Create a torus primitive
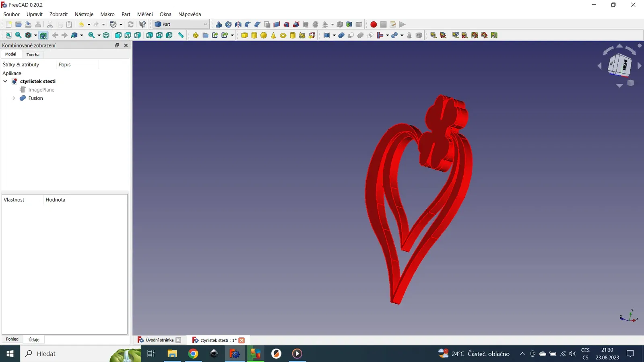 pos(283,35)
